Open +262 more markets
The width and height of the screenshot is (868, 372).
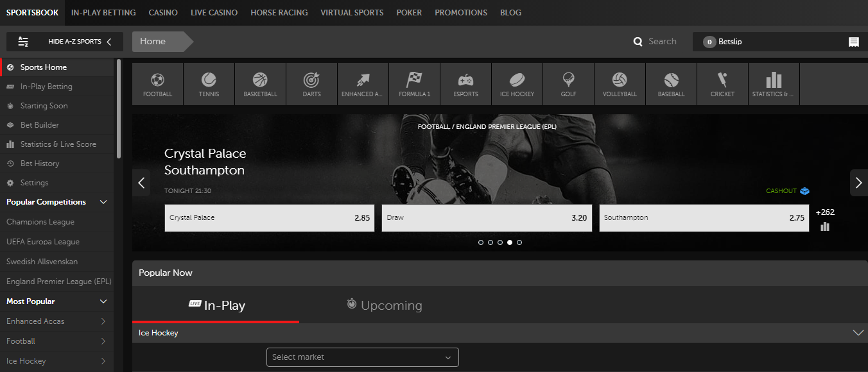coord(825,212)
